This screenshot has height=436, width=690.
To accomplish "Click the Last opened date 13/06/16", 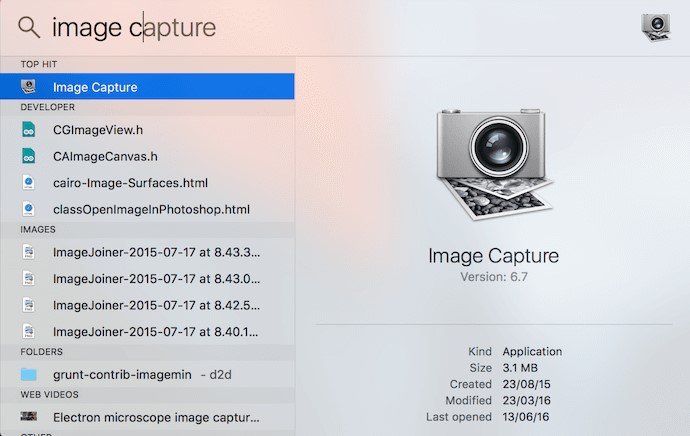I will (x=526, y=417).
